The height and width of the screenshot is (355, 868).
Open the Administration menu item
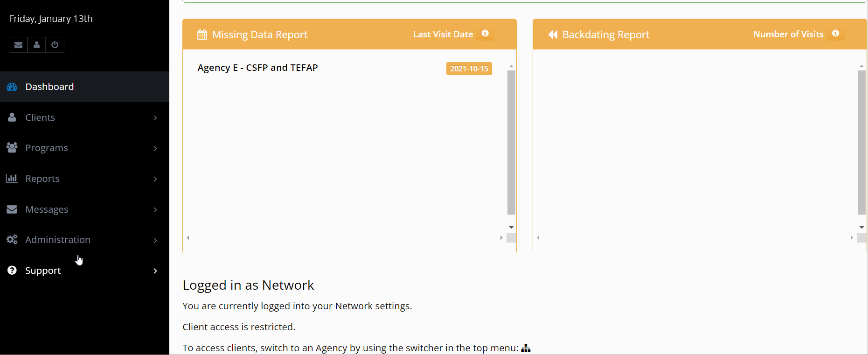point(58,240)
